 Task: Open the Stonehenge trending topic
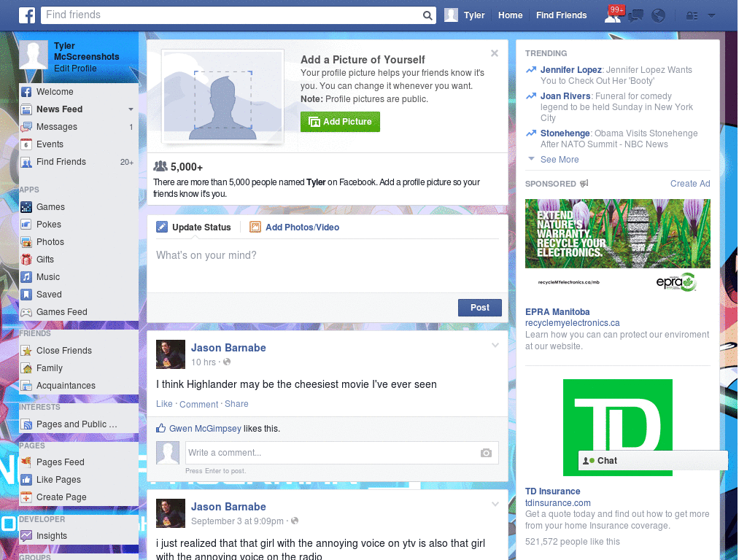pos(565,133)
